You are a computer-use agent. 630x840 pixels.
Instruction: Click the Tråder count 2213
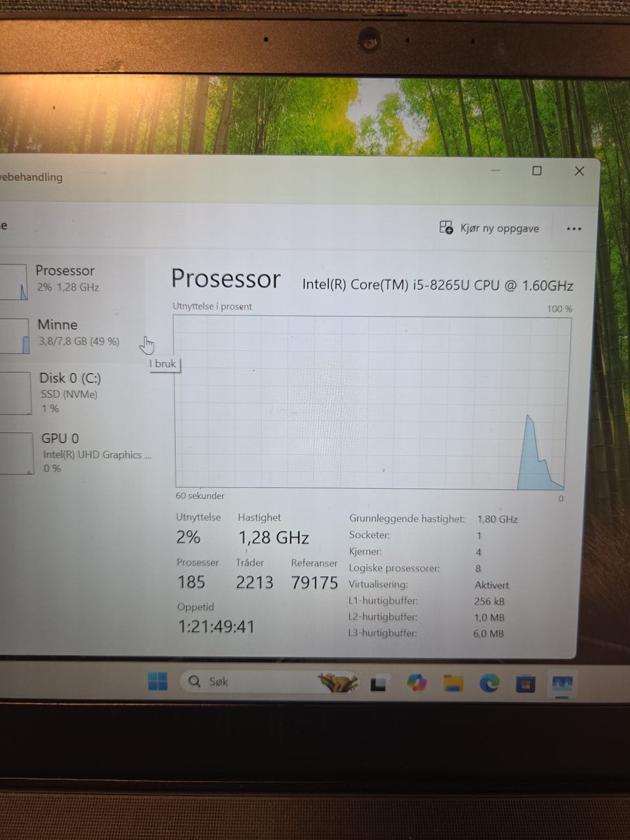(255, 582)
